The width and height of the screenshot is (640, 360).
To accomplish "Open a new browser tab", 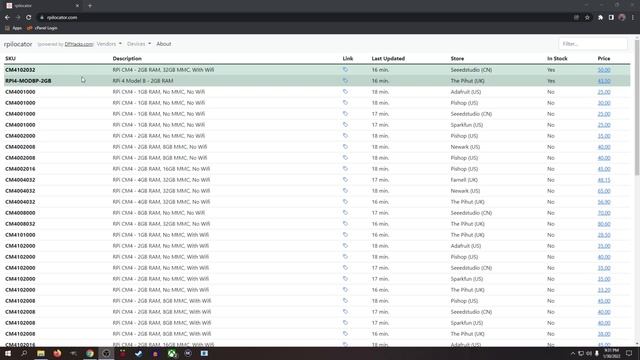I will 90,6.
